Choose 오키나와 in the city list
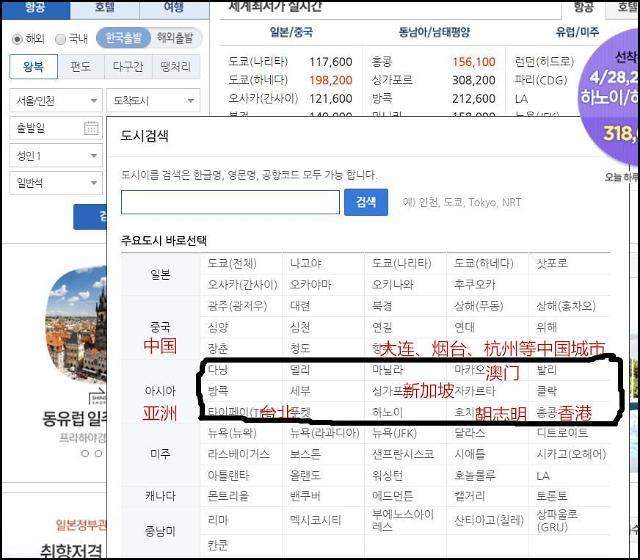The width and height of the screenshot is (640, 560). click(x=392, y=284)
